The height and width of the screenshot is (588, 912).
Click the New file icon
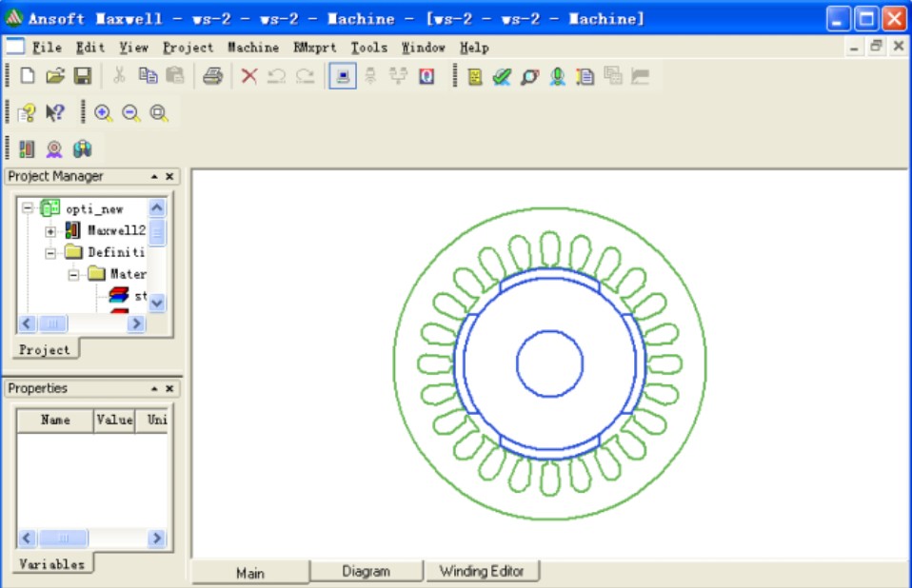tap(27, 75)
